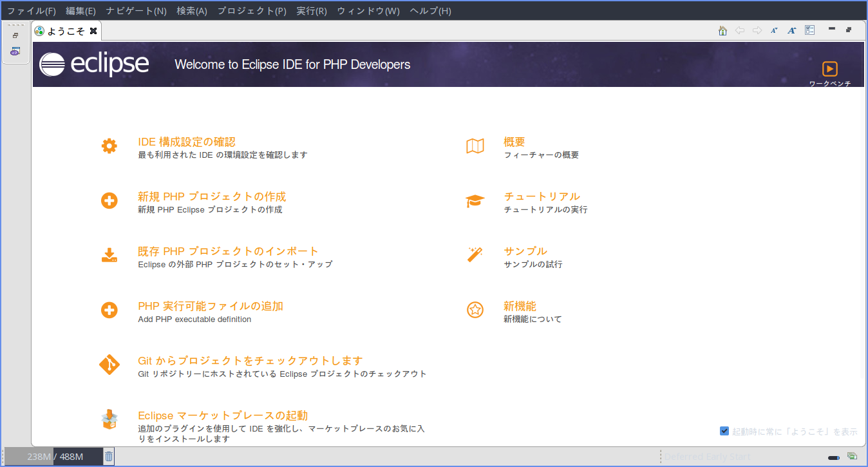Screen dimensions: 868x467
Task: Click the Welcome to Eclipse IDE heading
Action: 292,64
